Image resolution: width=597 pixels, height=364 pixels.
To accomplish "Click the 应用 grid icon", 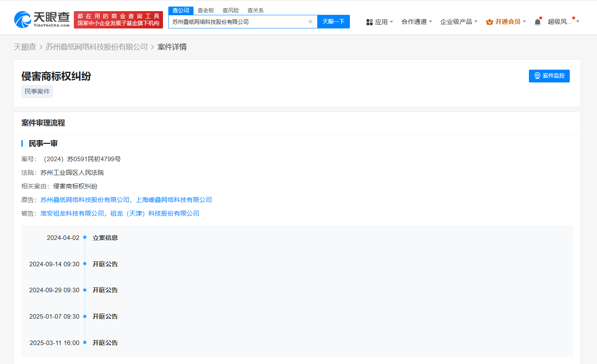I will 369,22.
